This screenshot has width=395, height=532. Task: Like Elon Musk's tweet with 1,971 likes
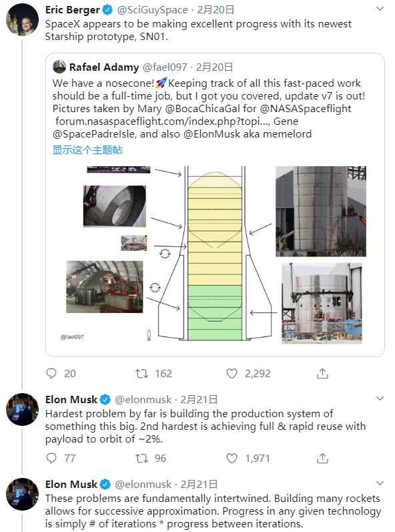pyautogui.click(x=232, y=459)
